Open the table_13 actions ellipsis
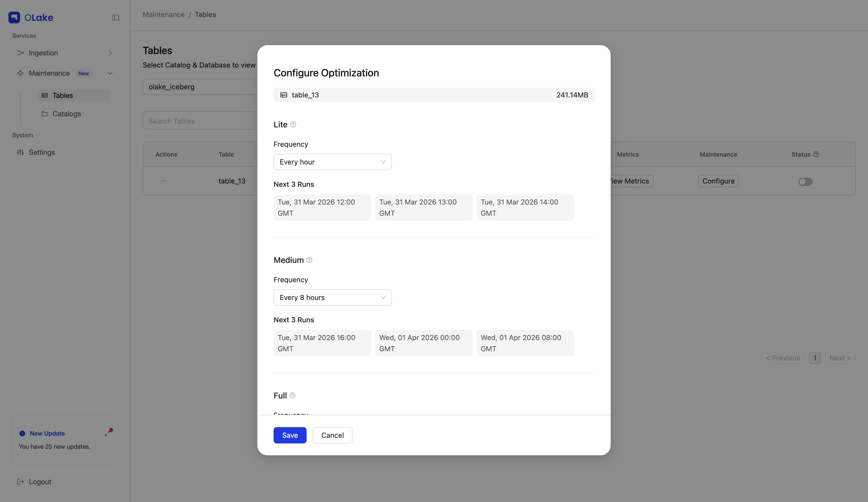 point(163,181)
